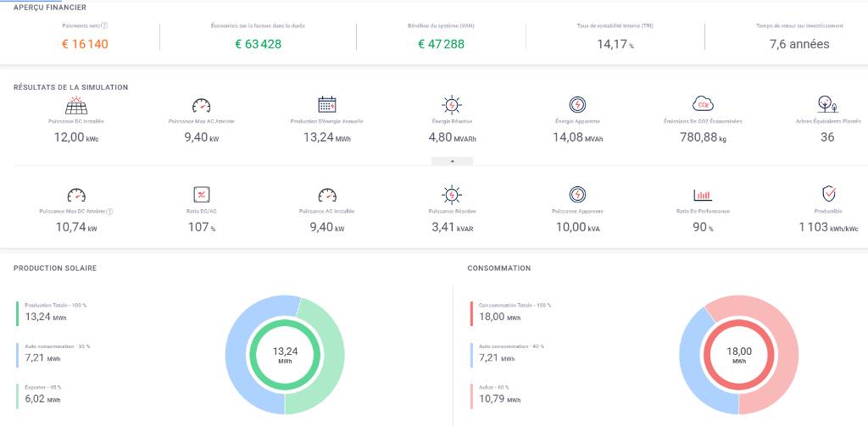Viewport: 868px width, 426px height.
Task: Click the Puissance Réactive sun icon
Action: [x=452, y=194]
